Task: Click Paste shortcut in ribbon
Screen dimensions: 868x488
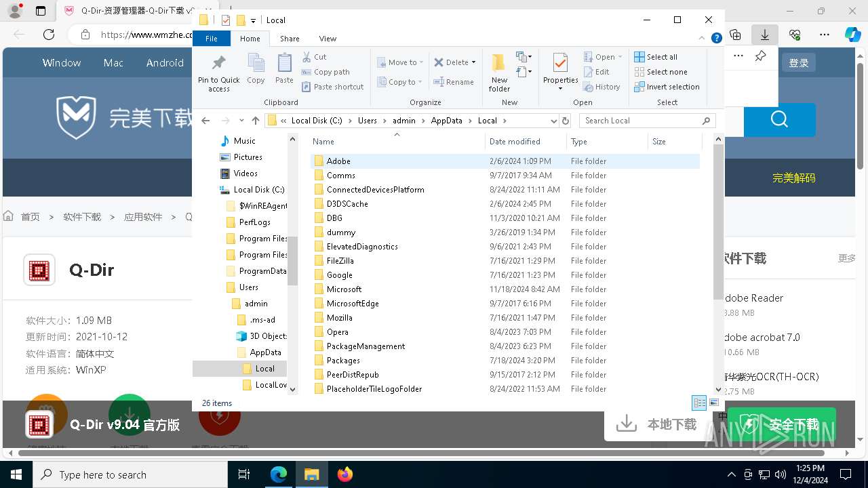Action: pyautogui.click(x=333, y=87)
